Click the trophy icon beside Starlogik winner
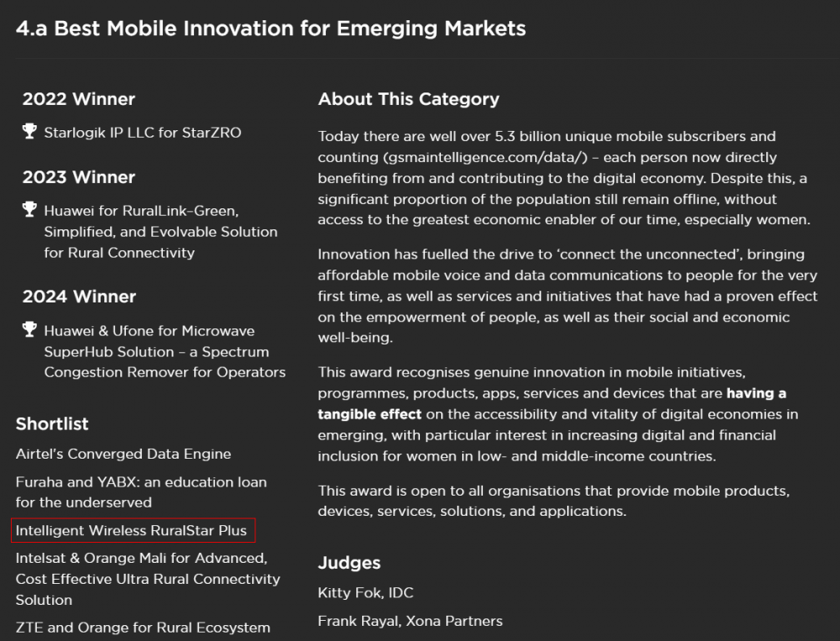 pos(29,131)
